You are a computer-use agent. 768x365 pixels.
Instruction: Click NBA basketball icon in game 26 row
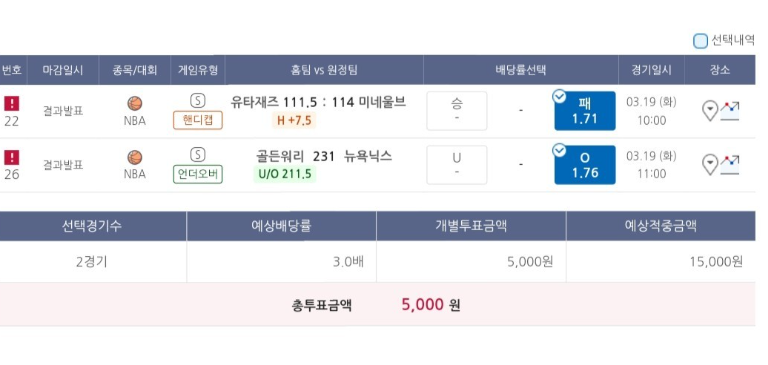coord(135,157)
